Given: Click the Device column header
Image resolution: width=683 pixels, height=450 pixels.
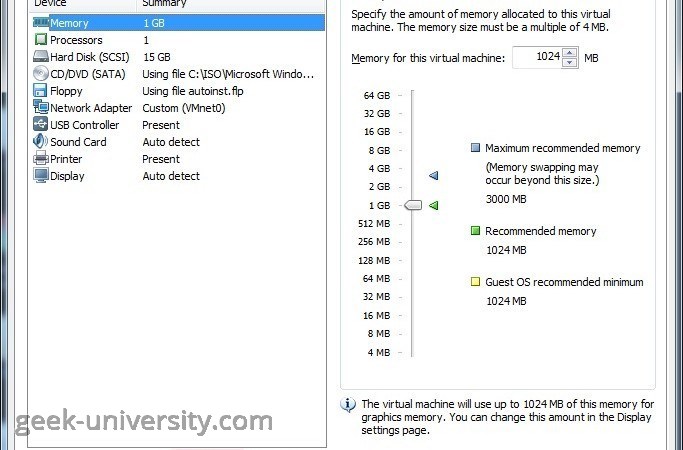Looking at the screenshot, I should (84, 3).
